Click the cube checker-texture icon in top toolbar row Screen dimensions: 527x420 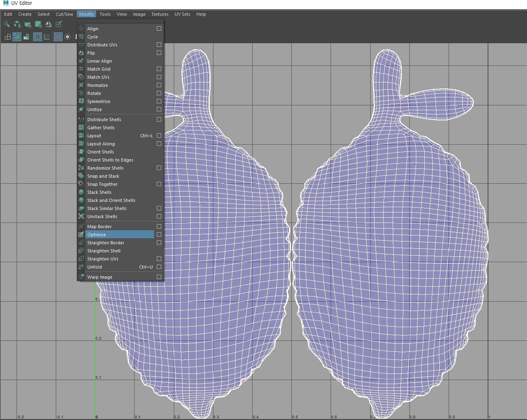[x=17, y=24]
